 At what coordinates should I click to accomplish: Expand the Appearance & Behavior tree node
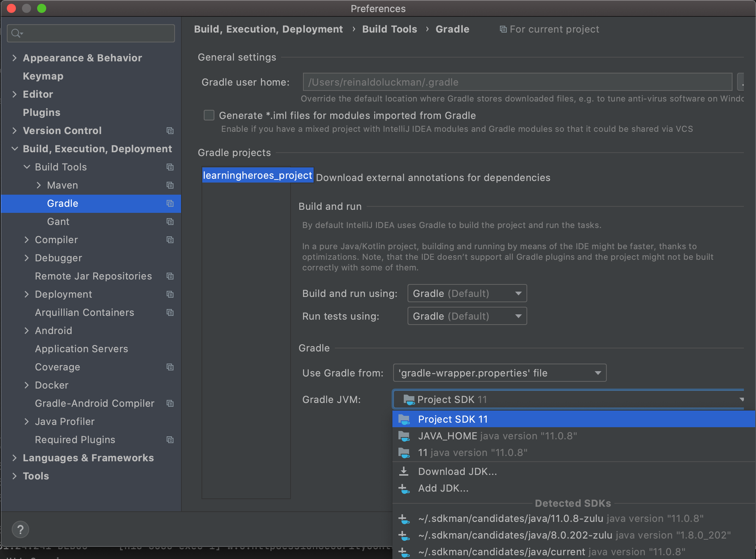pyautogui.click(x=14, y=58)
